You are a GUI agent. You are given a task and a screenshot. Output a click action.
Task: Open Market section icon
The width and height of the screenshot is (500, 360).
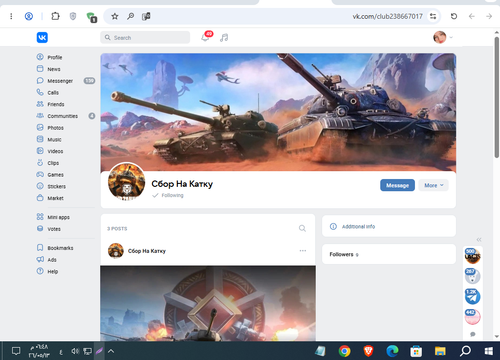(40, 198)
